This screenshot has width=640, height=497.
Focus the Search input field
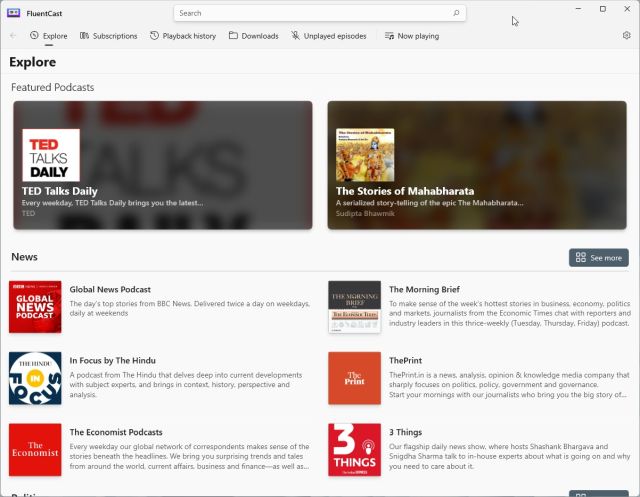pos(320,13)
